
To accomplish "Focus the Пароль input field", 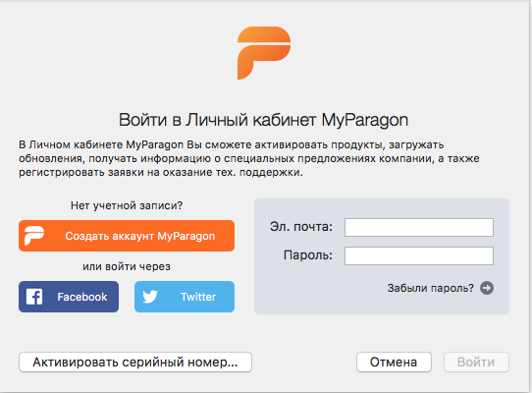I will tap(419, 255).
